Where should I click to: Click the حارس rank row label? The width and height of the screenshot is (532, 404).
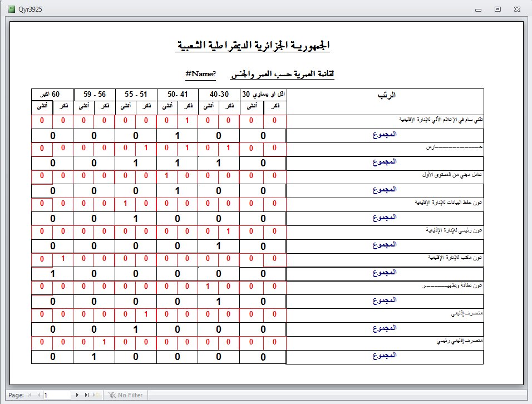coord(454,147)
